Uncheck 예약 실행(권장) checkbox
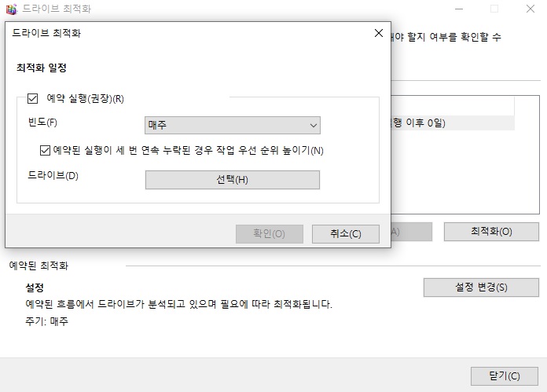Viewport: 547px width, 392px height. (x=32, y=99)
